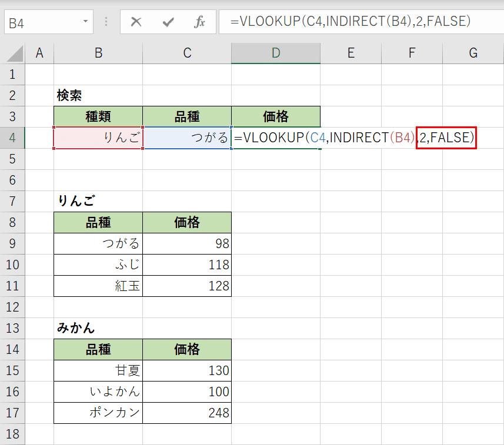The height and width of the screenshot is (445, 504).
Task: Select row 11 header
Action: click(x=12, y=286)
